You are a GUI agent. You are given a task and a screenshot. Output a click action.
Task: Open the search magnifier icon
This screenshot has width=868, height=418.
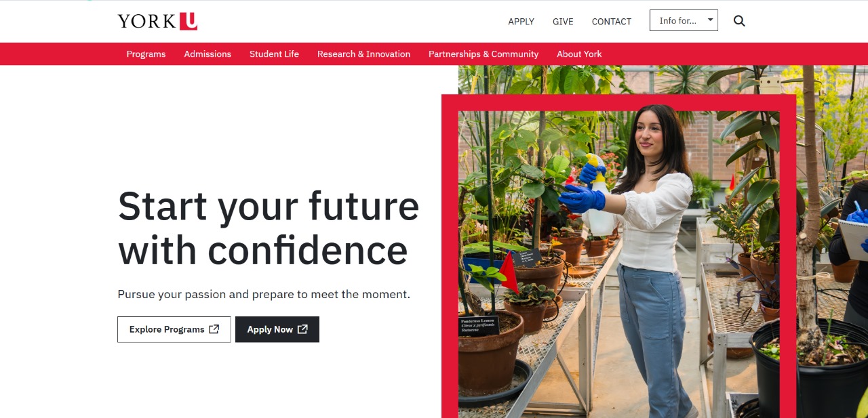click(x=739, y=21)
